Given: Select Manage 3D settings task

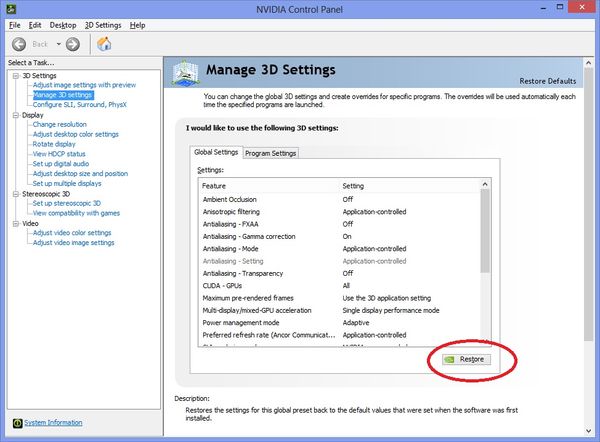Looking at the screenshot, I should [63, 95].
